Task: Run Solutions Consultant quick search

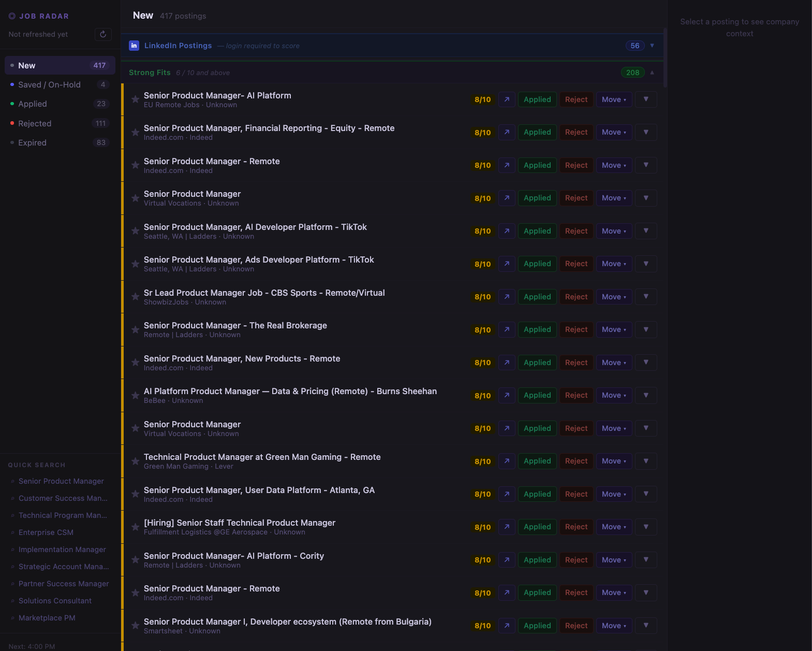Action: [55, 601]
